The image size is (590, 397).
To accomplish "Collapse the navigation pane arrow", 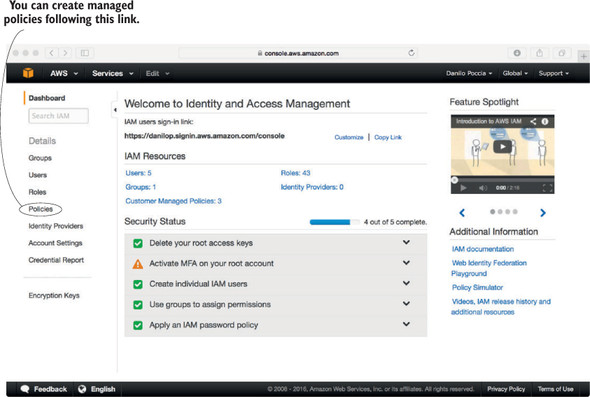I will click(x=115, y=110).
